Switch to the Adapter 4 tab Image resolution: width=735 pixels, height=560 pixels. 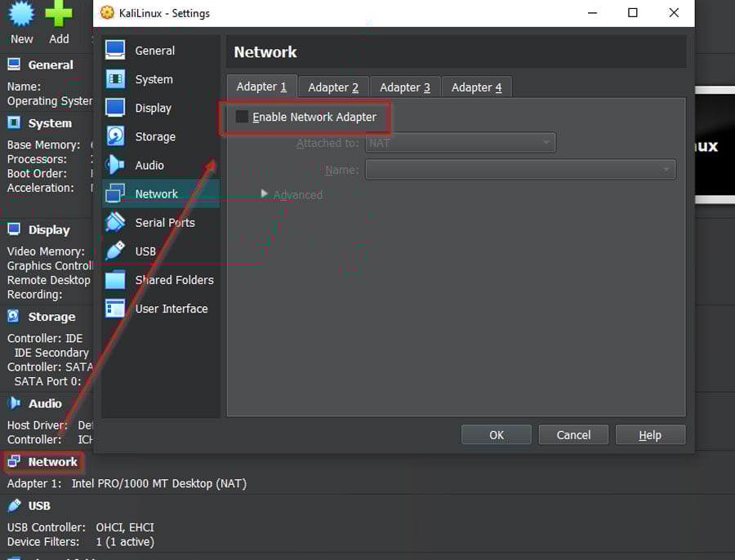477,87
